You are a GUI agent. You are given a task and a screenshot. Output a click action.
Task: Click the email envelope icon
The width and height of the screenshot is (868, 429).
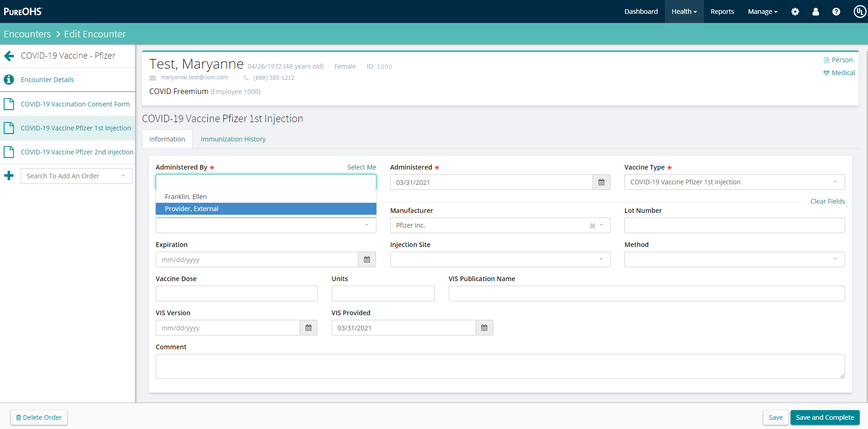[152, 78]
